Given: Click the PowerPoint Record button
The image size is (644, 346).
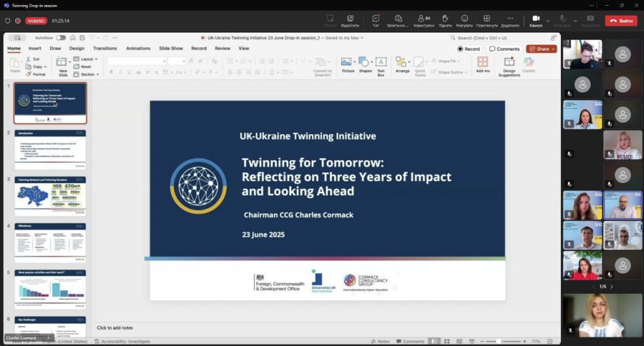Looking at the screenshot, I should tap(469, 48).
